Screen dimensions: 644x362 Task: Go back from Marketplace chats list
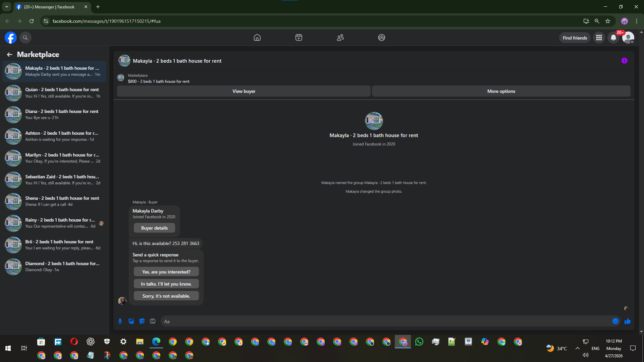point(9,54)
